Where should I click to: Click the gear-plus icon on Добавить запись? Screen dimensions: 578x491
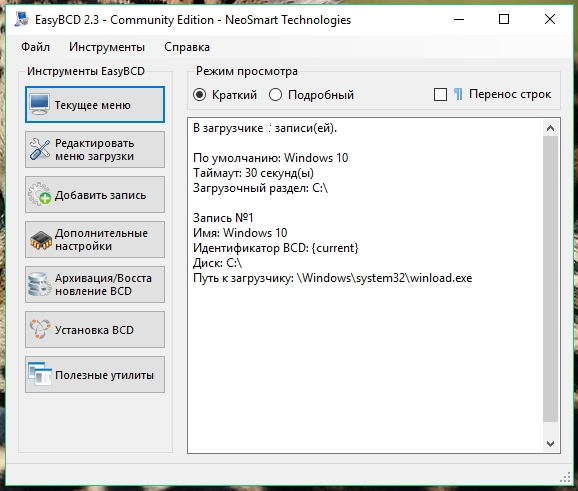pyautogui.click(x=40, y=194)
